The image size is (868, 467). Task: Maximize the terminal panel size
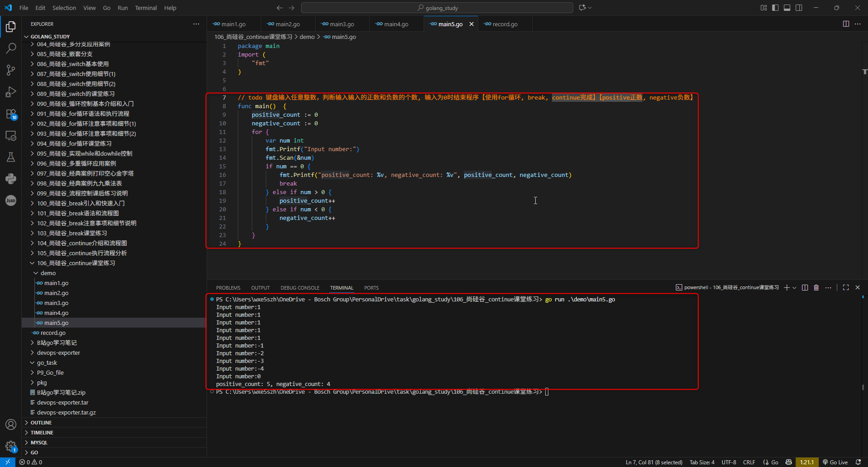(846, 288)
